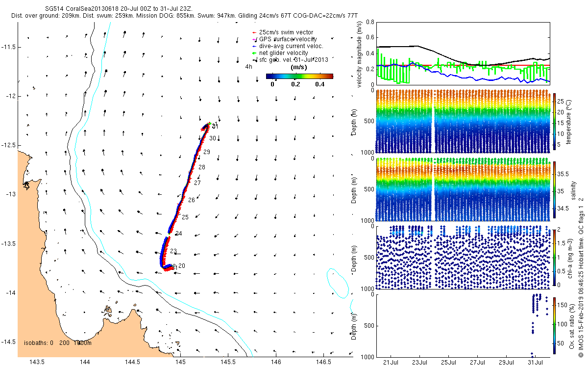Click the 25Jul label on time axis

449,363
